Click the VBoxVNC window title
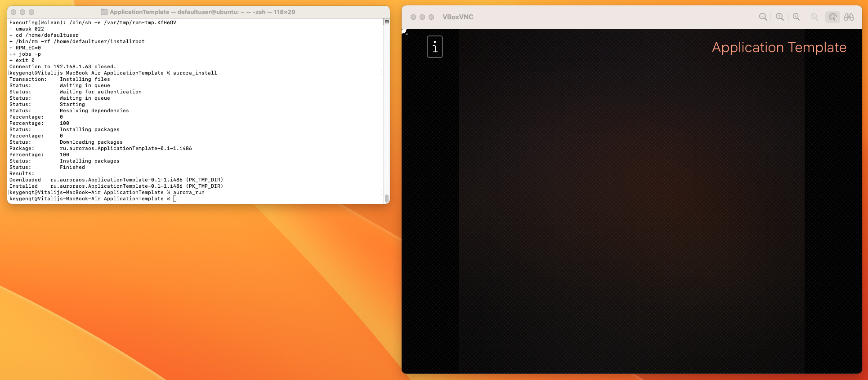Image resolution: width=868 pixels, height=380 pixels. (x=458, y=17)
